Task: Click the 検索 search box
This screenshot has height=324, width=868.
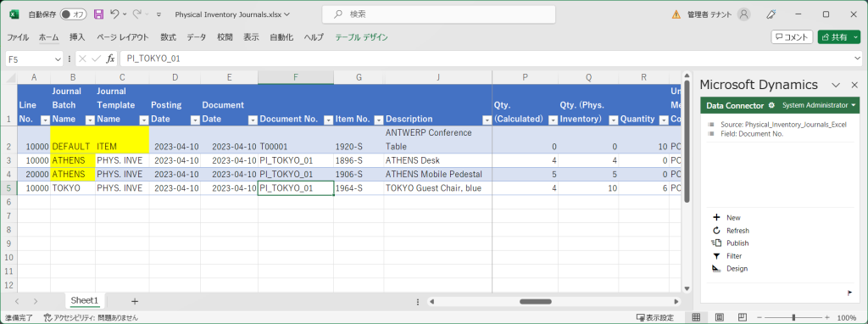Action: point(439,14)
